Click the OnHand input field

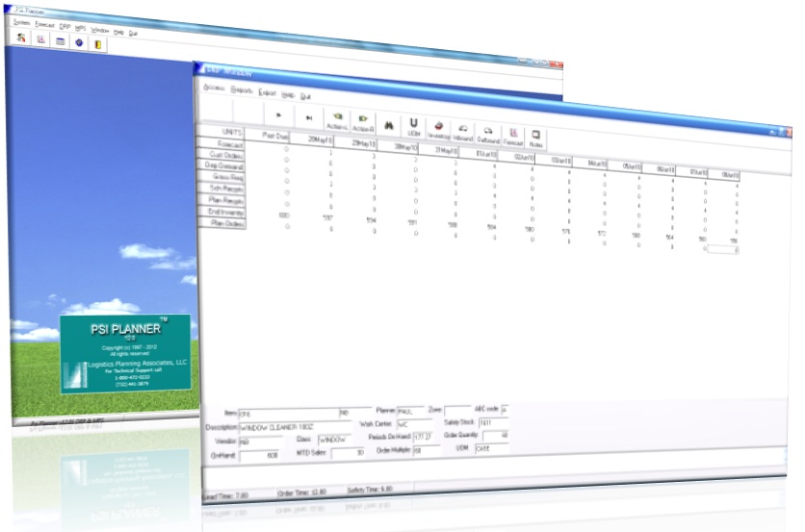[x=259, y=455]
